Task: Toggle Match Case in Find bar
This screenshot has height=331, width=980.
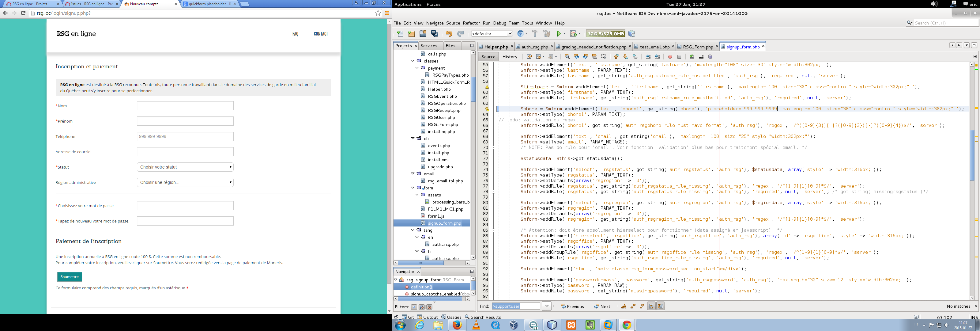Action: (624, 306)
